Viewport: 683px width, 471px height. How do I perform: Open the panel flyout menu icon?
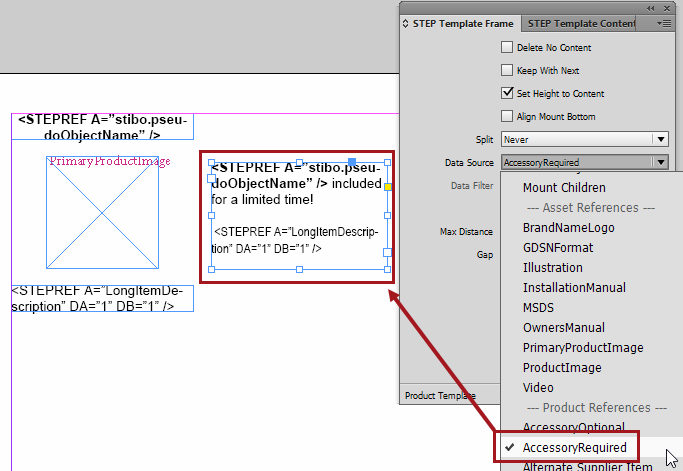(664, 23)
